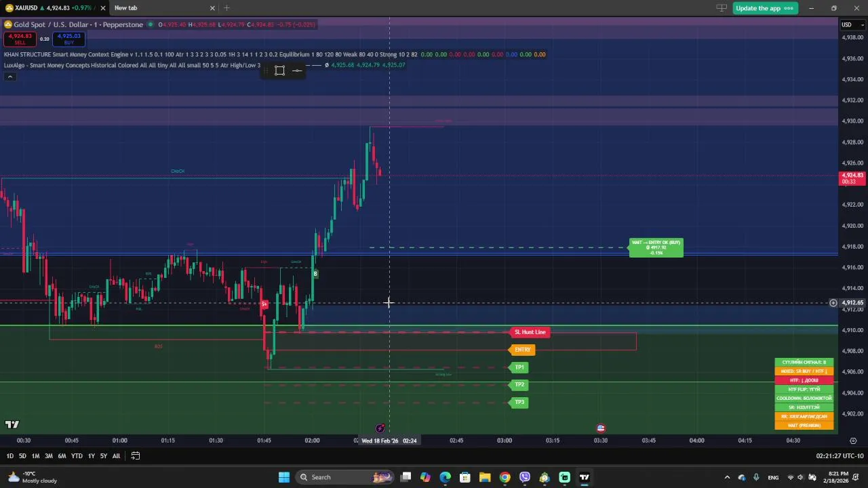Collapse the indicator legend with the chevron
This screenshot has height=488, width=868.
point(9,77)
